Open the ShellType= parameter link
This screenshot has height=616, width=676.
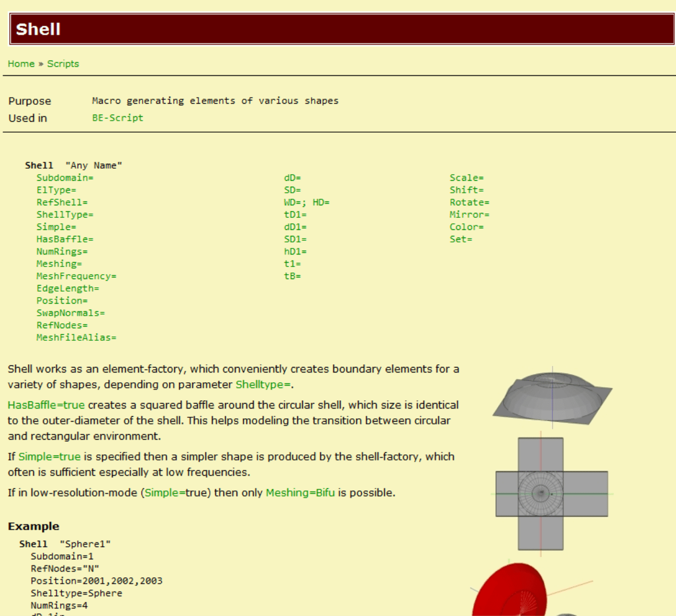click(x=65, y=215)
